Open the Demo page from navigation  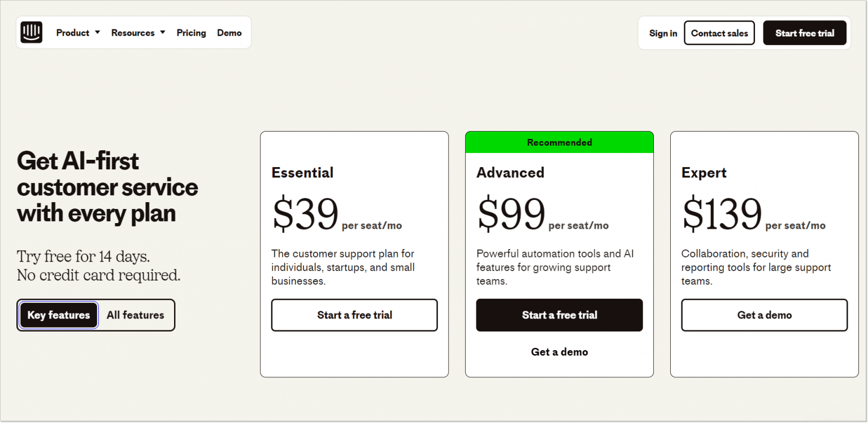229,32
